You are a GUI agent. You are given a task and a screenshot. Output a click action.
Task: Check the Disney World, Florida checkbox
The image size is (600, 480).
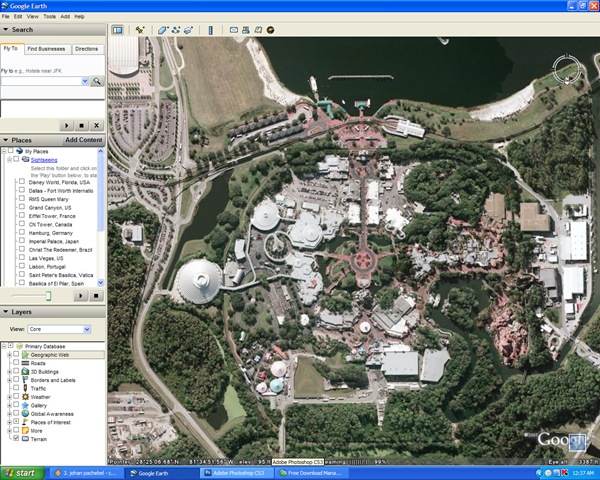click(22, 182)
